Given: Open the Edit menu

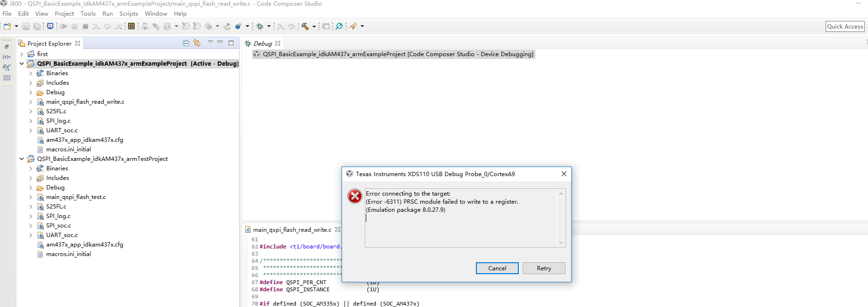Looking at the screenshot, I should [x=23, y=14].
